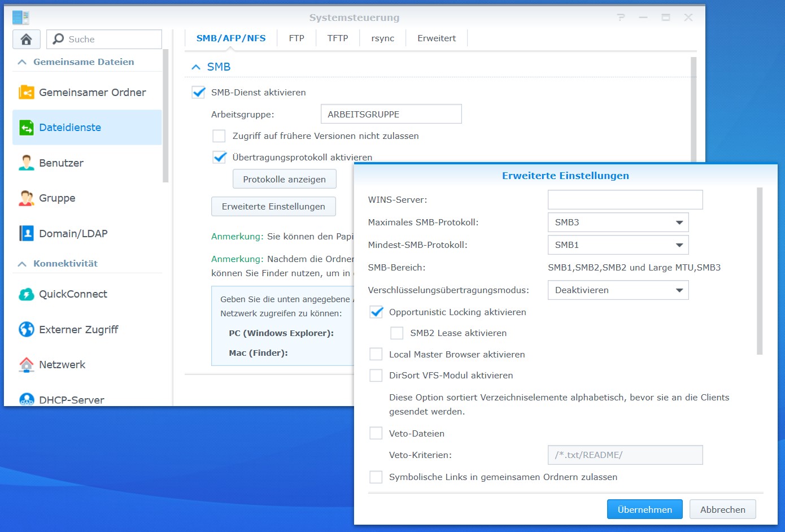Image resolution: width=785 pixels, height=532 pixels.
Task: Switch to rsync tab
Action: click(x=383, y=38)
